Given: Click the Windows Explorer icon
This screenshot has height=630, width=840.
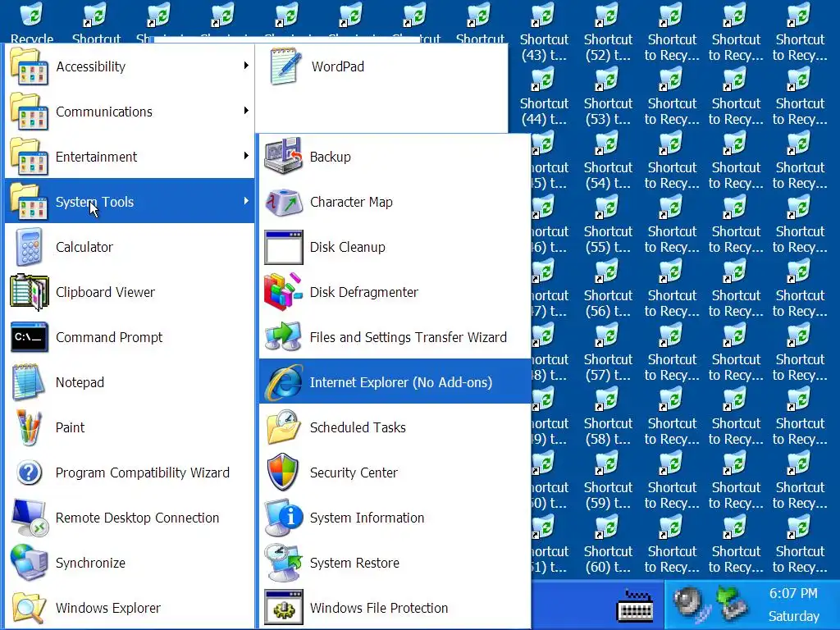Looking at the screenshot, I should 29,608.
